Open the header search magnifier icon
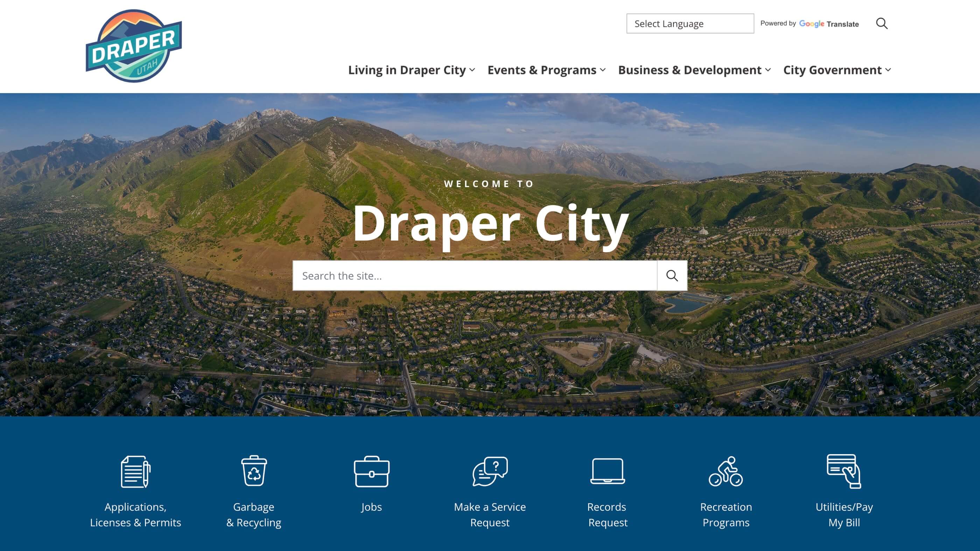The height and width of the screenshot is (551, 980). click(881, 23)
